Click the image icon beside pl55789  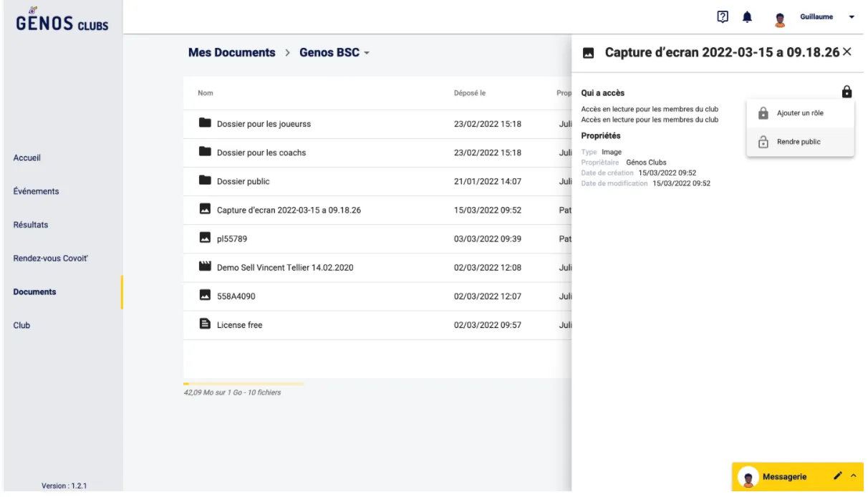pos(205,238)
